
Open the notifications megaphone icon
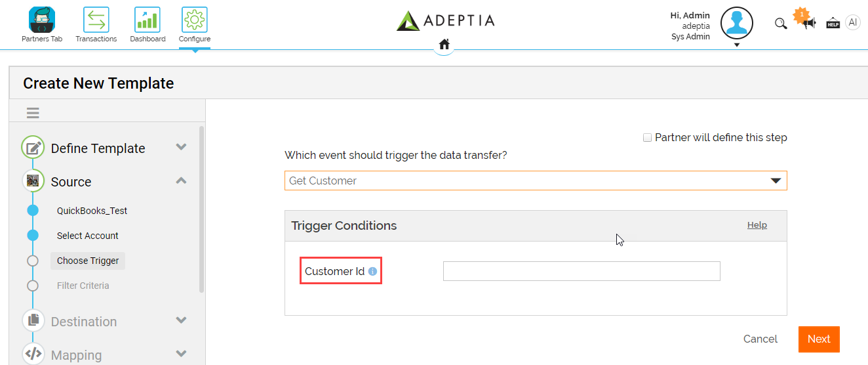810,23
